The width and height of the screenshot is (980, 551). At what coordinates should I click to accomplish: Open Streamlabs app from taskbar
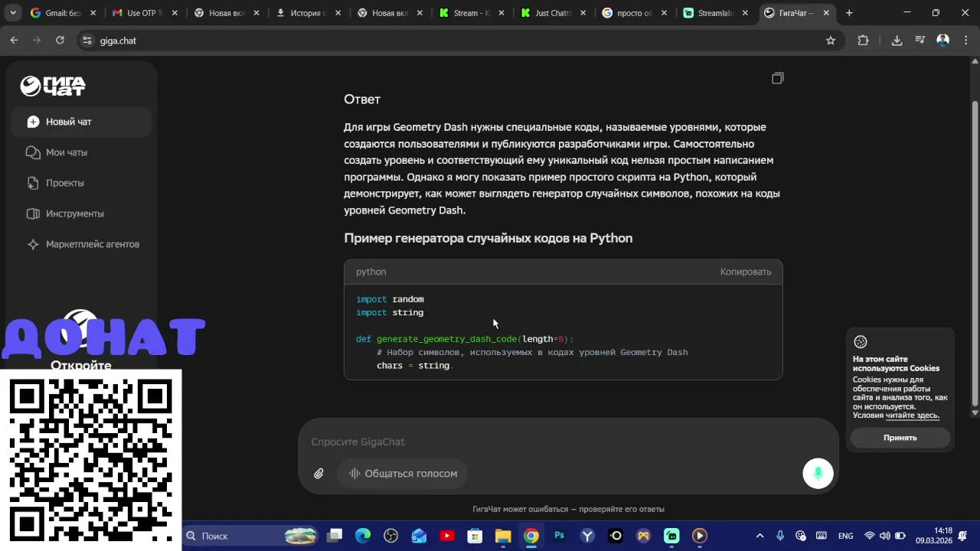tap(671, 536)
